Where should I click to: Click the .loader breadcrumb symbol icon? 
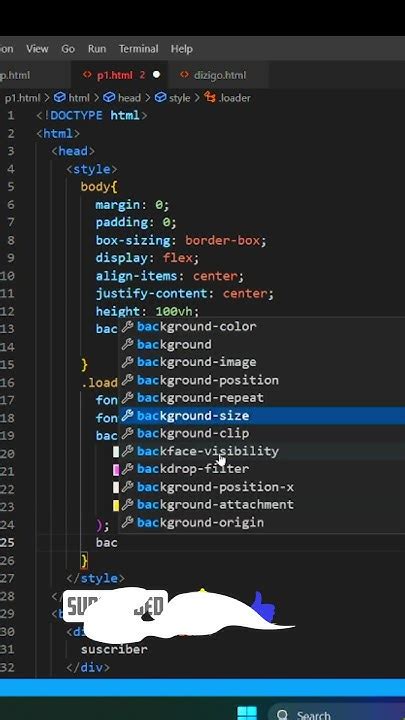point(210,97)
